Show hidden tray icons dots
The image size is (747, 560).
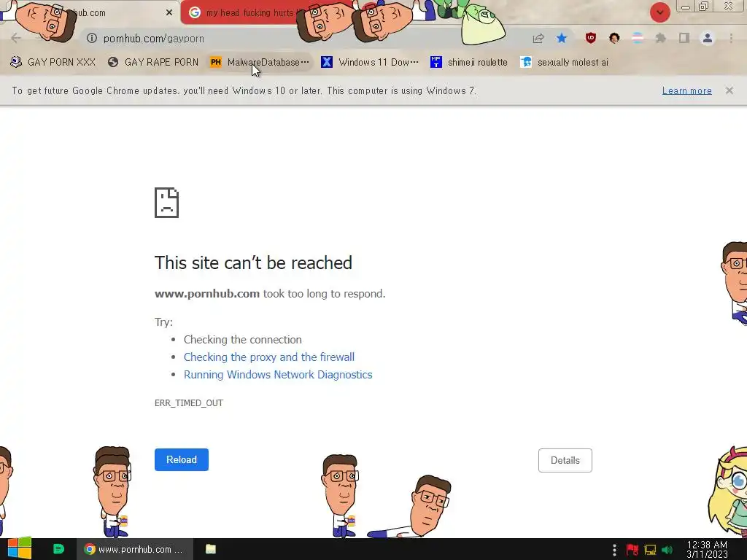pos(614,550)
